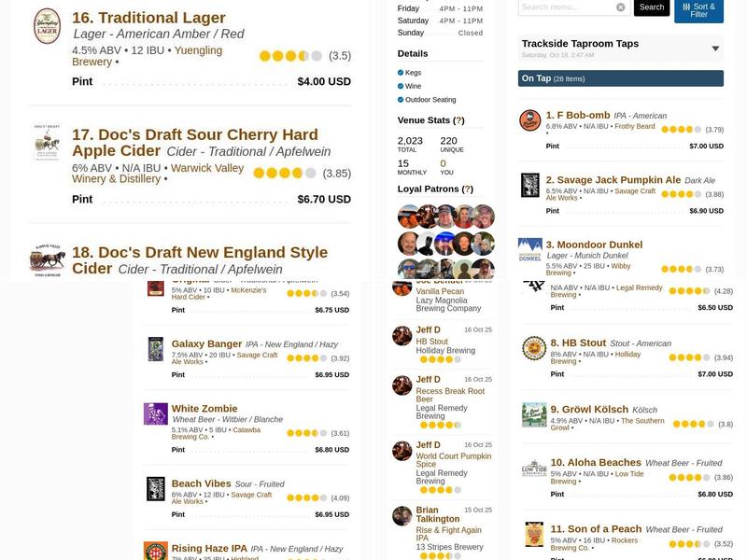Open the Sort & Filter options
This screenshot has width=747, height=560.
[698, 10]
